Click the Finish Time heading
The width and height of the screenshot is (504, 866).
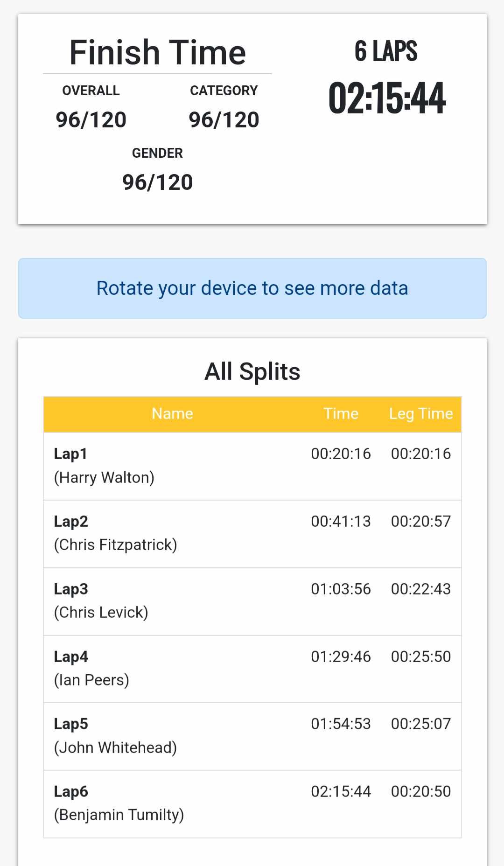click(x=157, y=52)
